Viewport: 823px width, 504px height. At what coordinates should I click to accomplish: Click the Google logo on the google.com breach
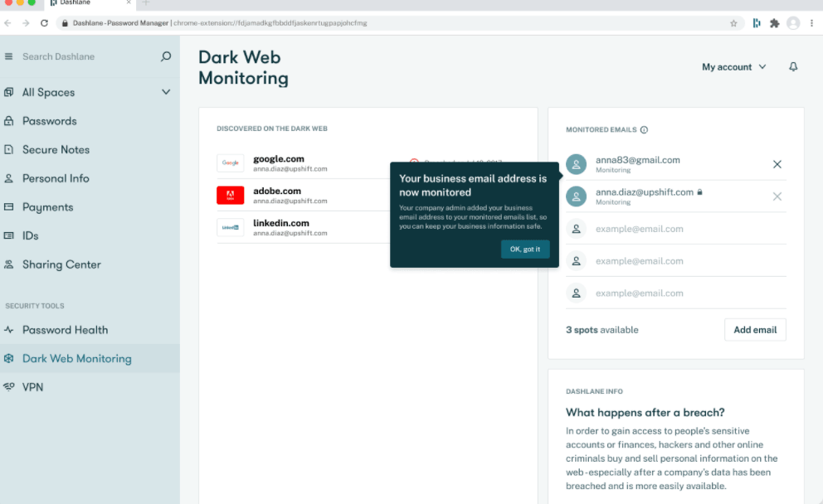coord(230,162)
